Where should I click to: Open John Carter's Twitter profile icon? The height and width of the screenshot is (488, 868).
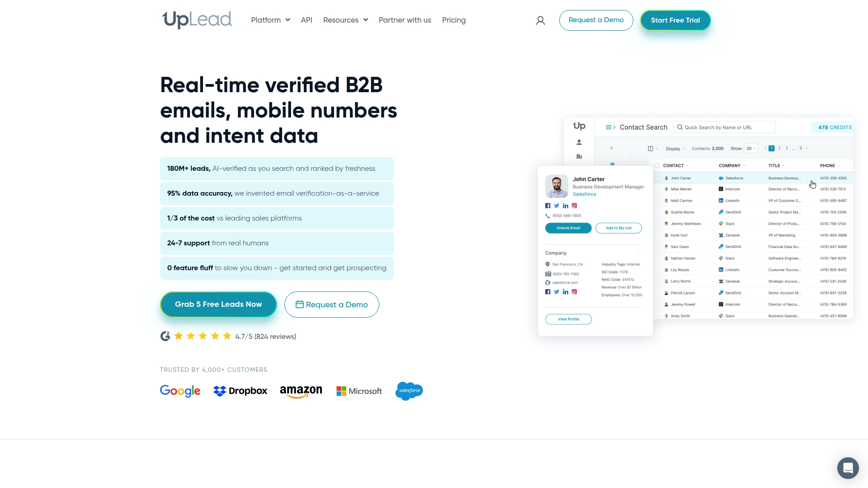click(x=557, y=206)
